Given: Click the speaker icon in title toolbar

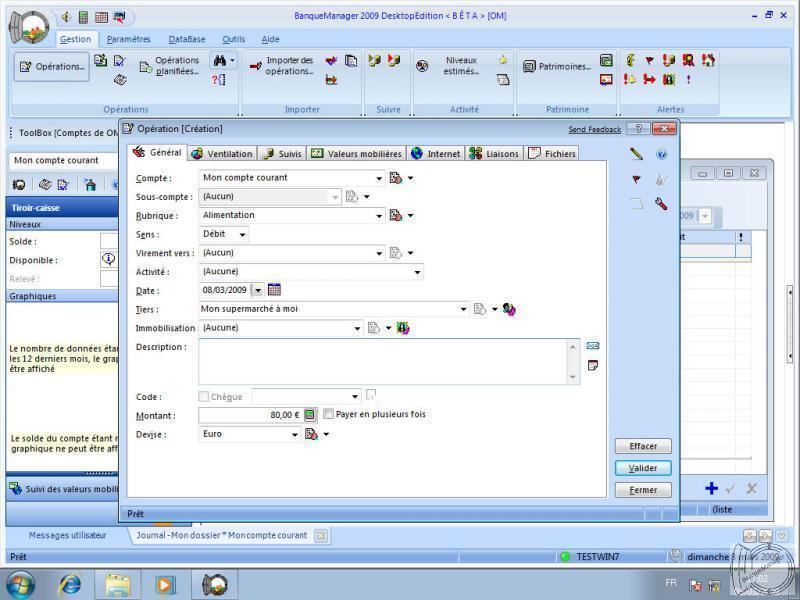Looking at the screenshot, I should [65, 17].
